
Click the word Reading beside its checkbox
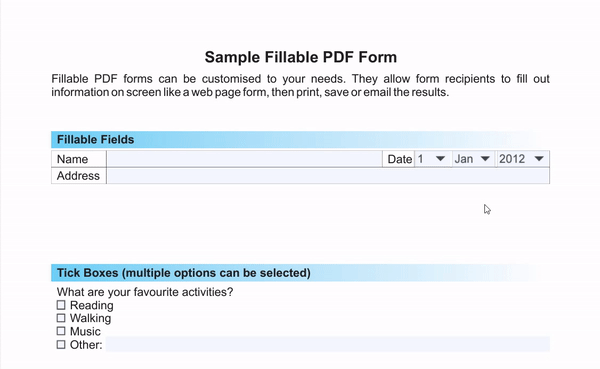pos(91,305)
